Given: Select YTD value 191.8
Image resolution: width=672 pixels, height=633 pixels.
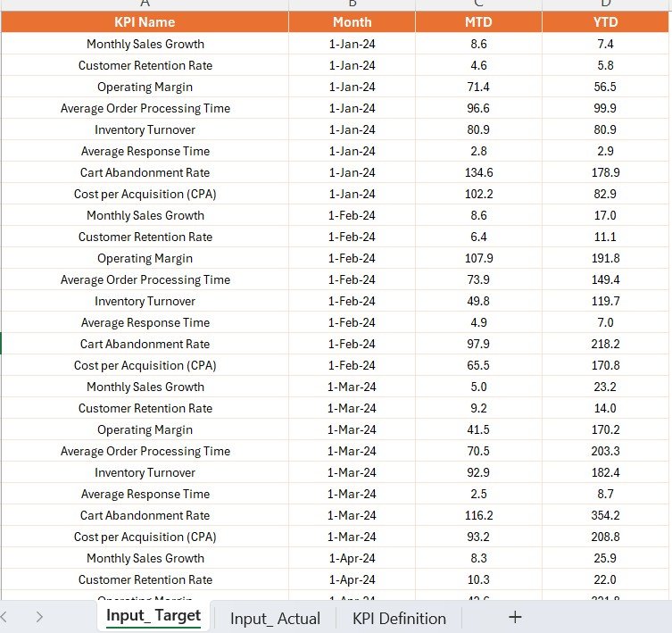Looking at the screenshot, I should (605, 258).
